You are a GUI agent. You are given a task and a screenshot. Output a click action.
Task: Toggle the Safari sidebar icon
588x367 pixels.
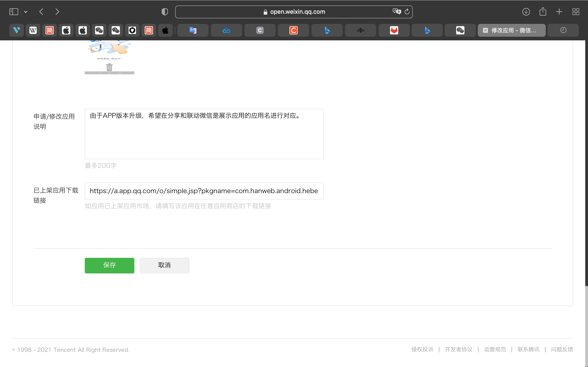(14, 12)
